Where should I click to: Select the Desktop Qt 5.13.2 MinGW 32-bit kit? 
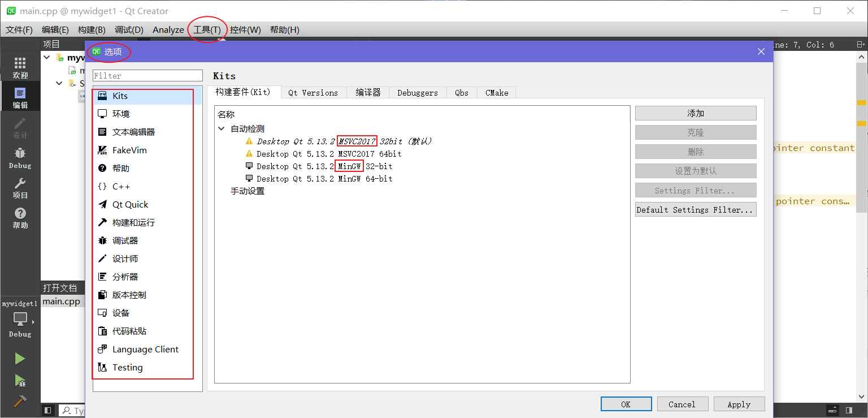tap(324, 166)
